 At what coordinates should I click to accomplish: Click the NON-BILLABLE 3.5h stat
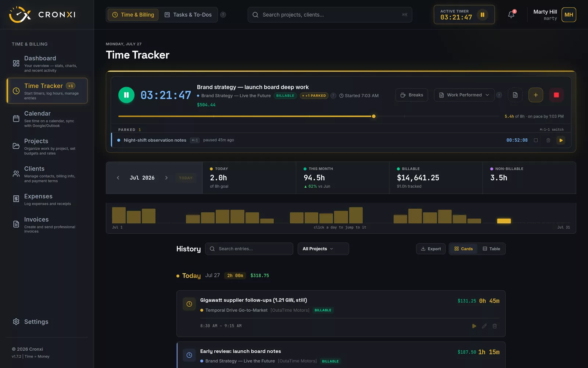click(529, 178)
